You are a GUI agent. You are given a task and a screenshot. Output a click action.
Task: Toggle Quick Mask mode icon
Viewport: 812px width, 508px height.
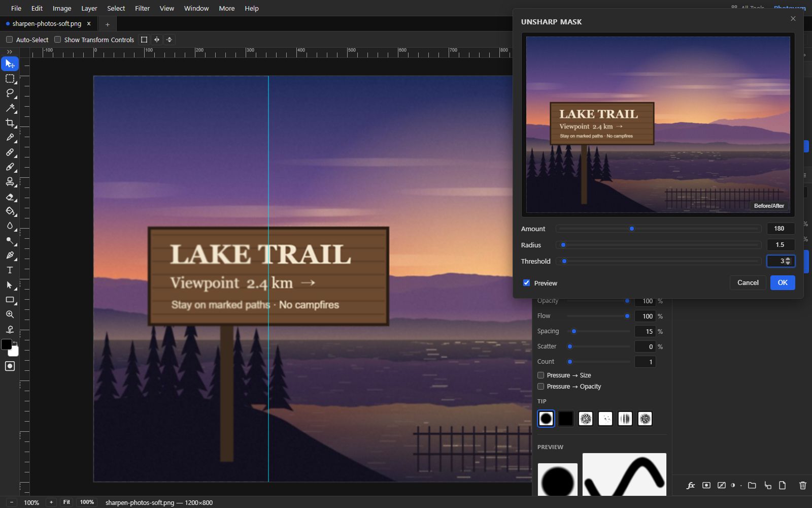tap(10, 366)
